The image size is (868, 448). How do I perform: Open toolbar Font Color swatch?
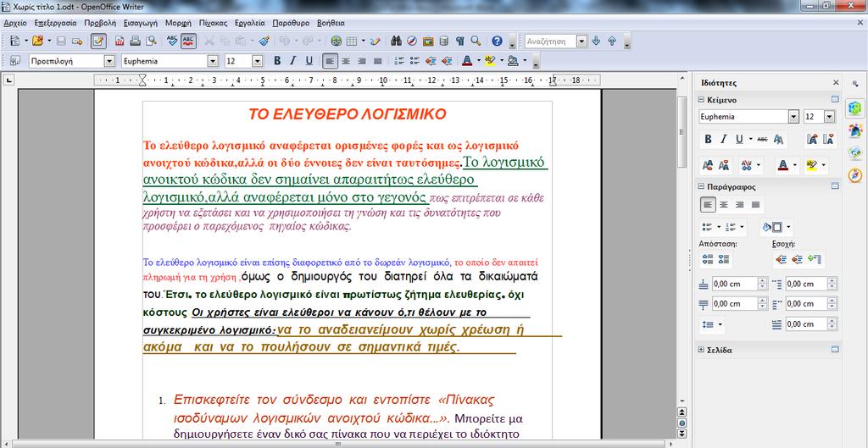tap(466, 60)
